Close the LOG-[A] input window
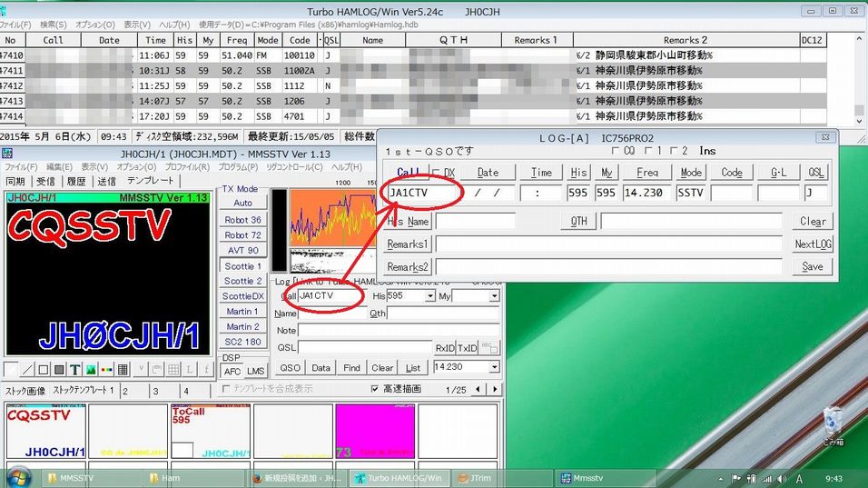 pyautogui.click(x=824, y=137)
